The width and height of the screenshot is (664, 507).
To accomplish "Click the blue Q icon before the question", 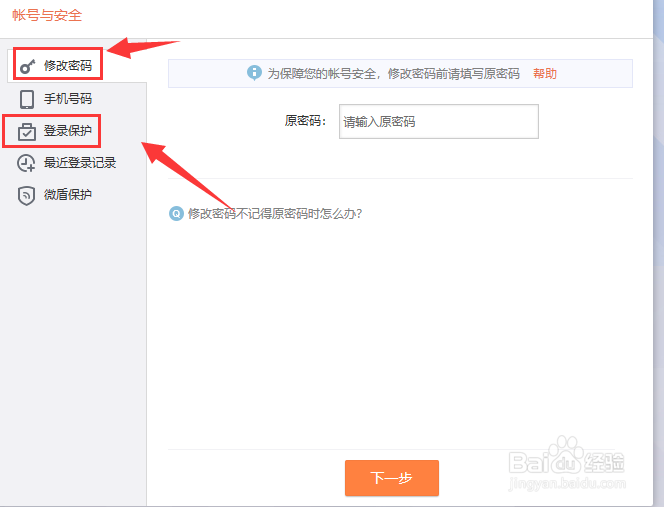I will pos(176,213).
